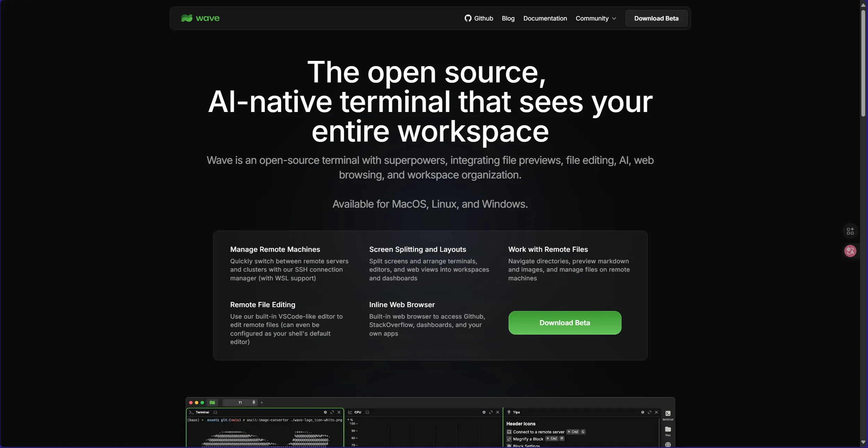
Task: Click the pin icon on tab T1
Action: pyautogui.click(x=254, y=402)
